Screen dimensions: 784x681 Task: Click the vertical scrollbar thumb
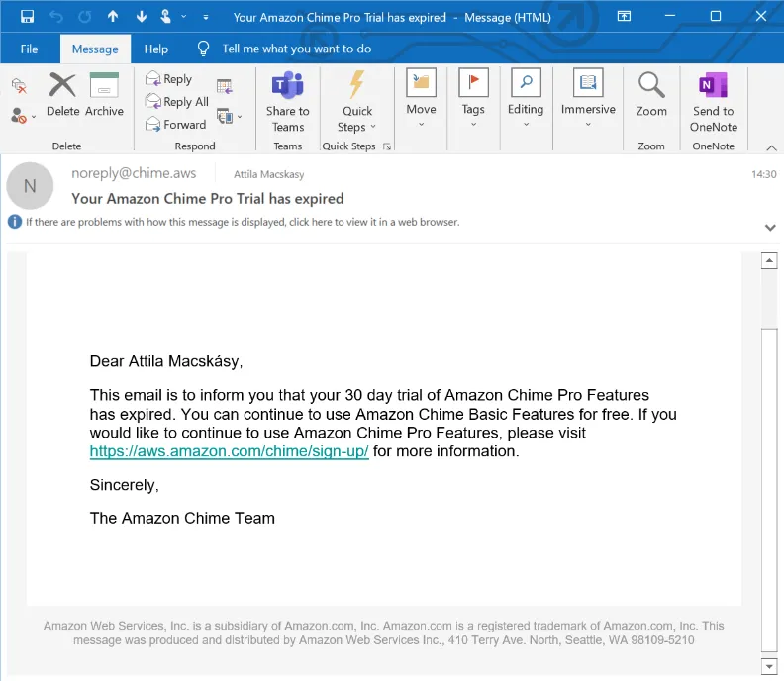click(769, 490)
